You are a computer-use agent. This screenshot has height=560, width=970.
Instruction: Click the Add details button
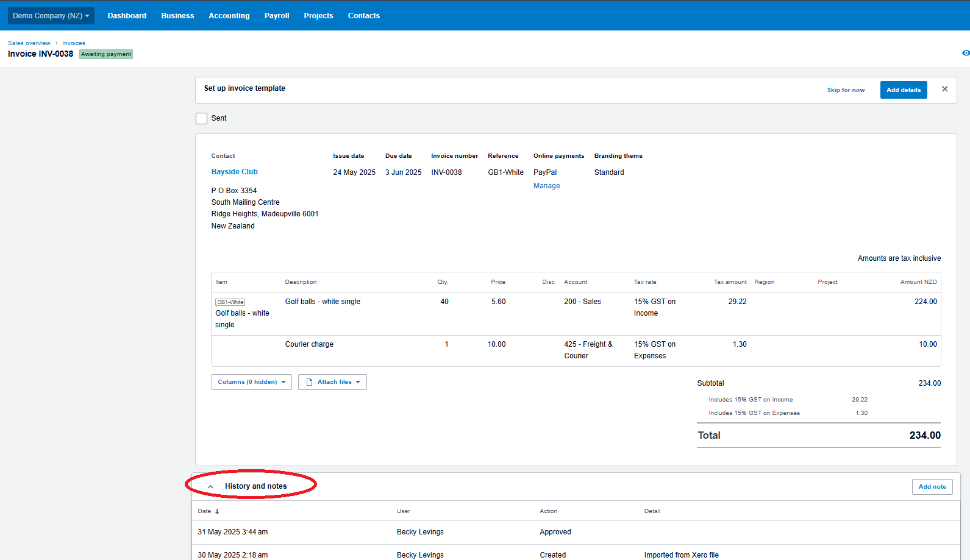tap(904, 90)
